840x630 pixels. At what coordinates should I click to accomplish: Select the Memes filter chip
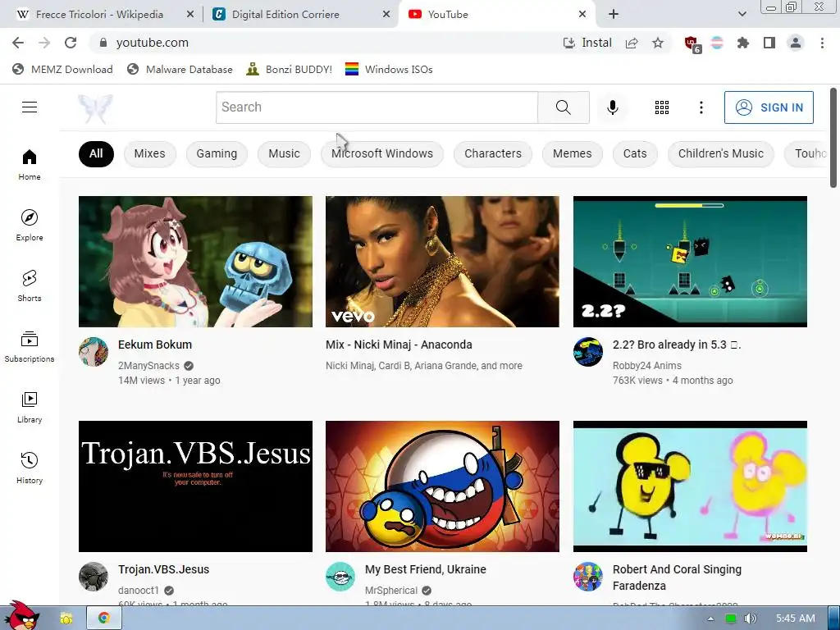pyautogui.click(x=572, y=153)
